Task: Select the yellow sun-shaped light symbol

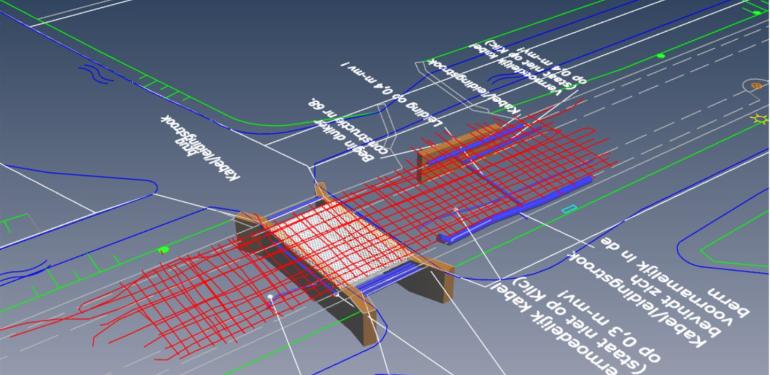Action: click(x=761, y=118)
